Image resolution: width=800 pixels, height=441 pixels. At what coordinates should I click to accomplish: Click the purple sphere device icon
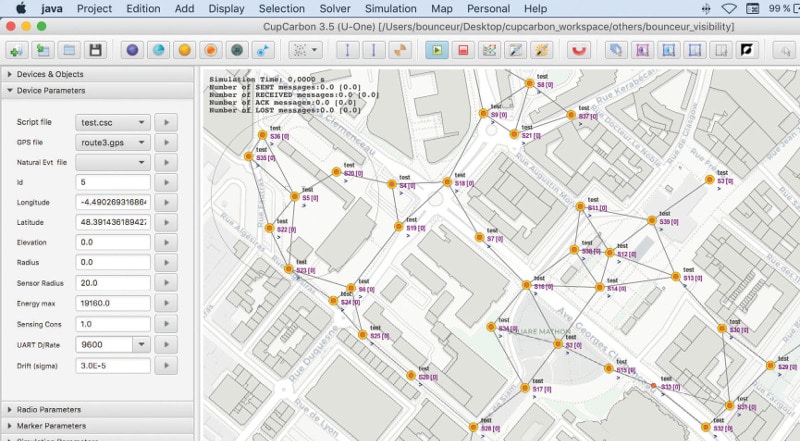pos(133,49)
